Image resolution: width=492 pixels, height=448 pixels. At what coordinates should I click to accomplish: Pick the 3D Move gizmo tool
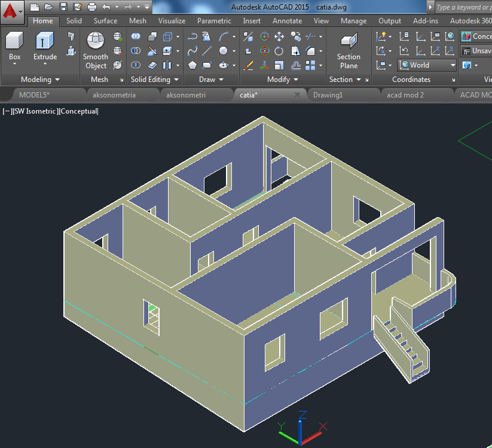[x=264, y=36]
